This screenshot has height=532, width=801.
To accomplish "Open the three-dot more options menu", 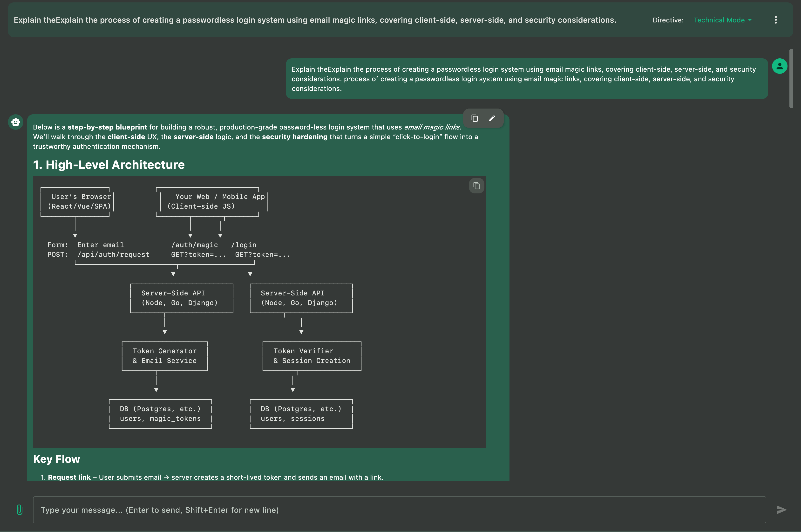I will click(775, 20).
